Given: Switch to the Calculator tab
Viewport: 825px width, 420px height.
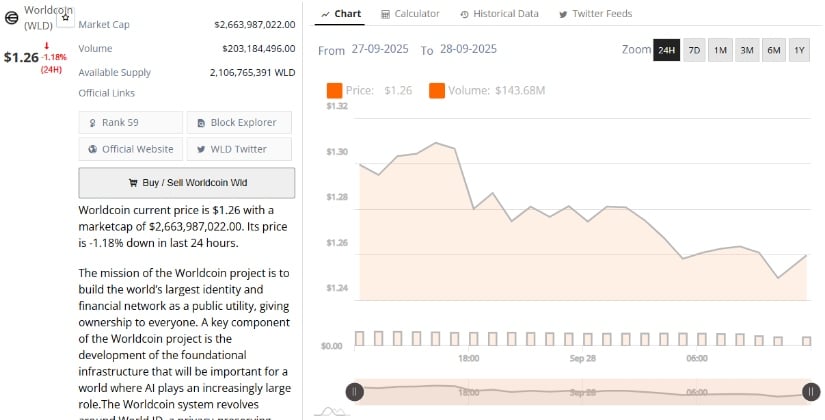Looking at the screenshot, I should 411,14.
